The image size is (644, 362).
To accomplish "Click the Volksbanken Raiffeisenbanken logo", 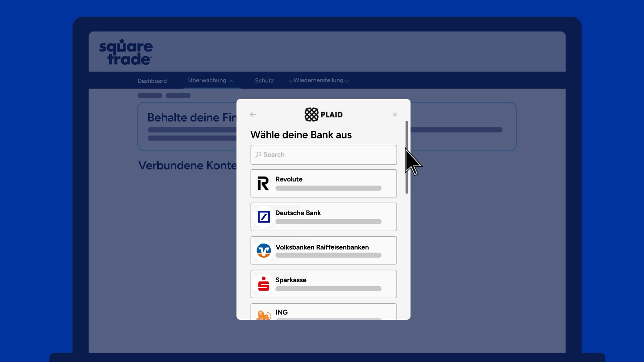I will click(x=264, y=250).
